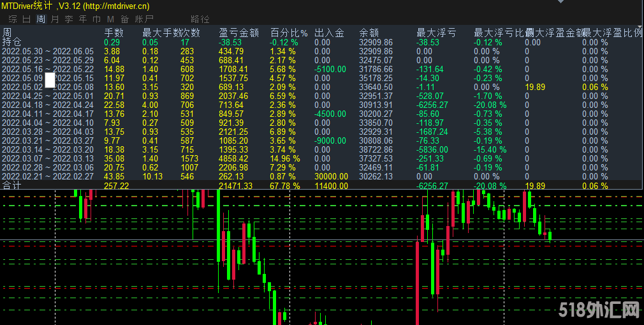Select the 2022.02.21 ~ 2022.02.27 week row

coord(48,176)
